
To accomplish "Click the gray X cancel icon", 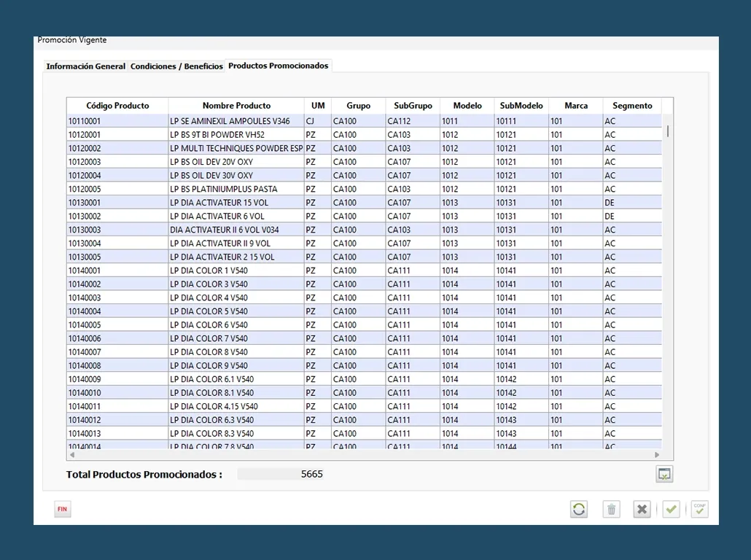I will (642, 509).
